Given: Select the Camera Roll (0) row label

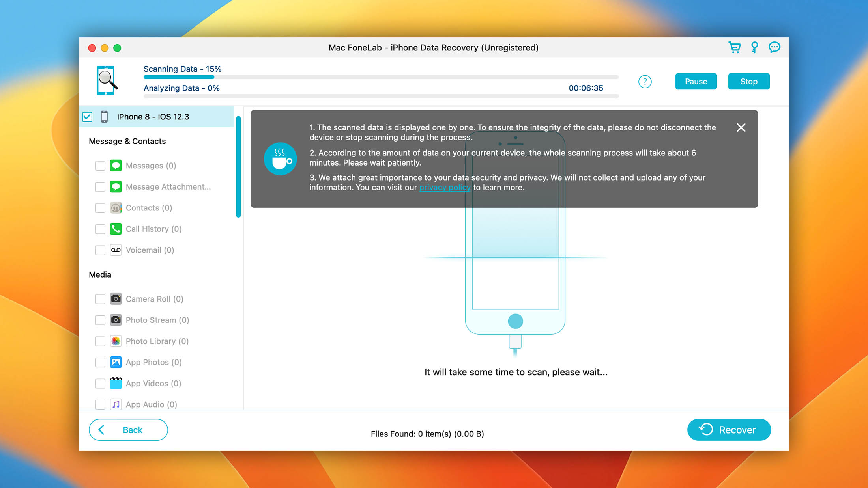Looking at the screenshot, I should tap(154, 299).
